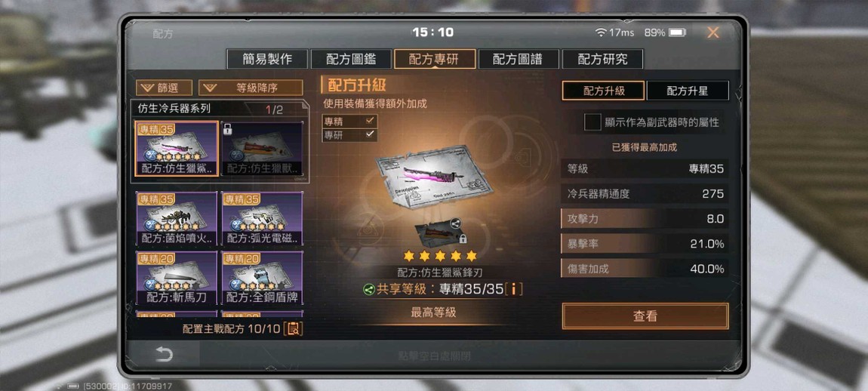Click the info icon next to 共享等級 專精35/35

tap(513, 289)
